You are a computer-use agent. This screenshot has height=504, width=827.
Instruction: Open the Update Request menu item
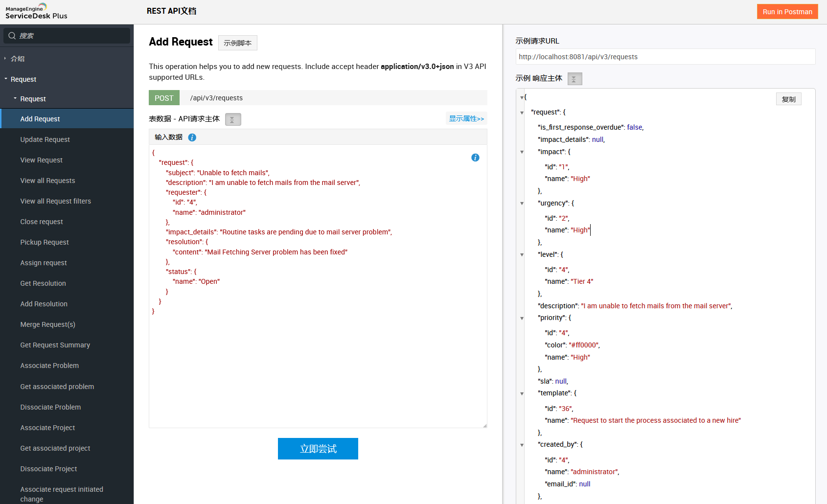tap(45, 139)
